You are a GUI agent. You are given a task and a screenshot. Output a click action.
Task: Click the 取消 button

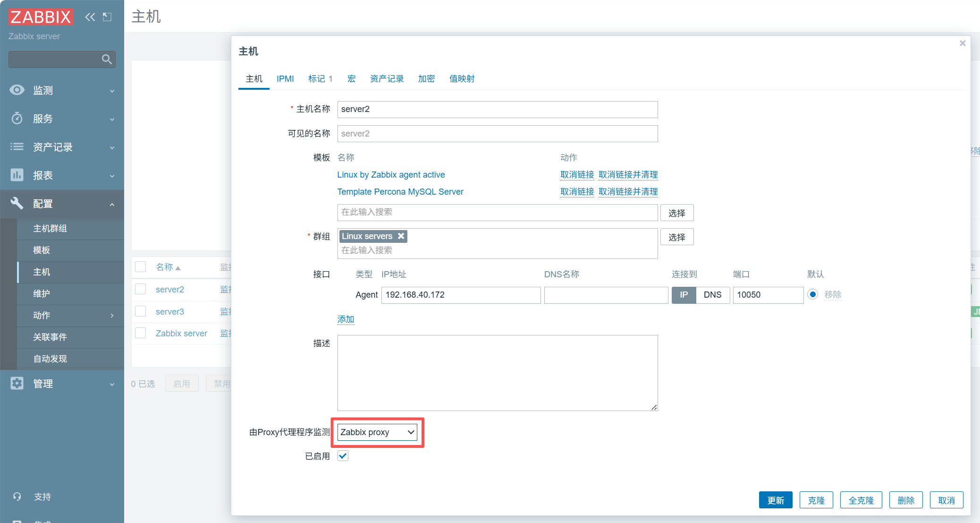946,500
